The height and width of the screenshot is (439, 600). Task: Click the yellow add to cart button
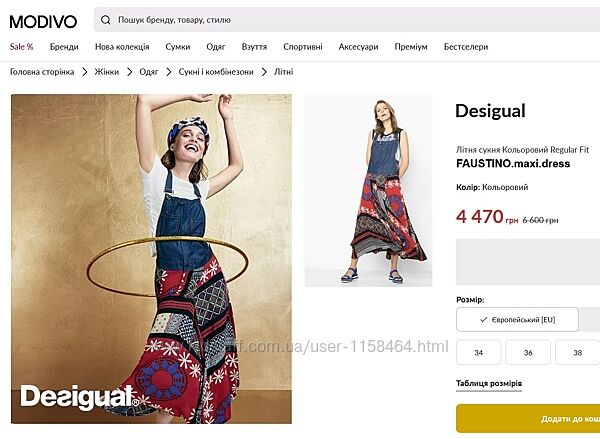[528, 419]
